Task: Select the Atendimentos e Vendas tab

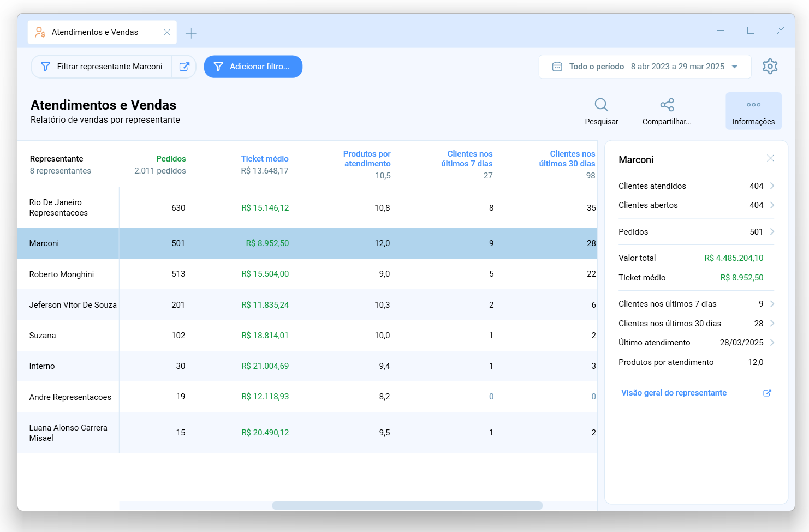Action: click(x=102, y=32)
